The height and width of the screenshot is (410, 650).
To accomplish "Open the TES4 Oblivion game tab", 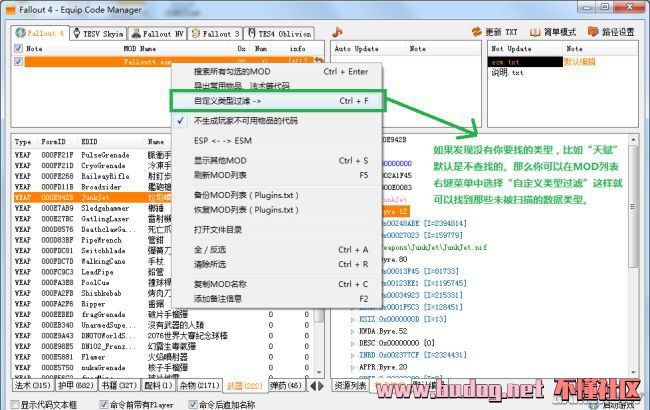I will (279, 34).
